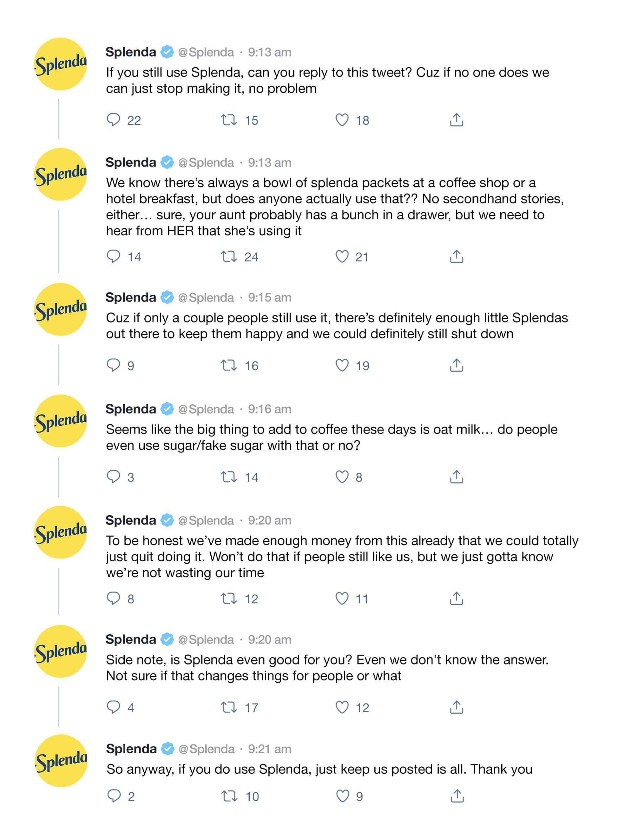
Task: Reply to the 'So anyway' tweet
Action: click(x=114, y=796)
